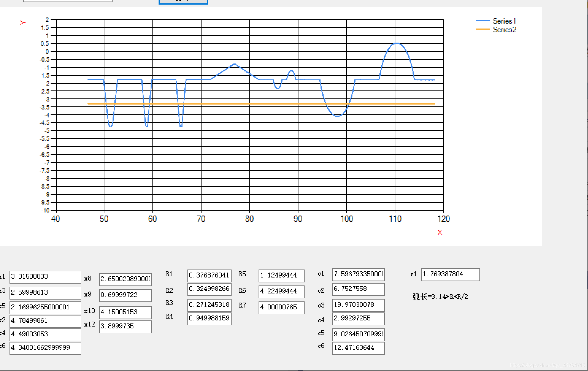Viewport: 588px width, 371px height.
Task: Click the field containing 3.01500833
Action: coord(45,277)
